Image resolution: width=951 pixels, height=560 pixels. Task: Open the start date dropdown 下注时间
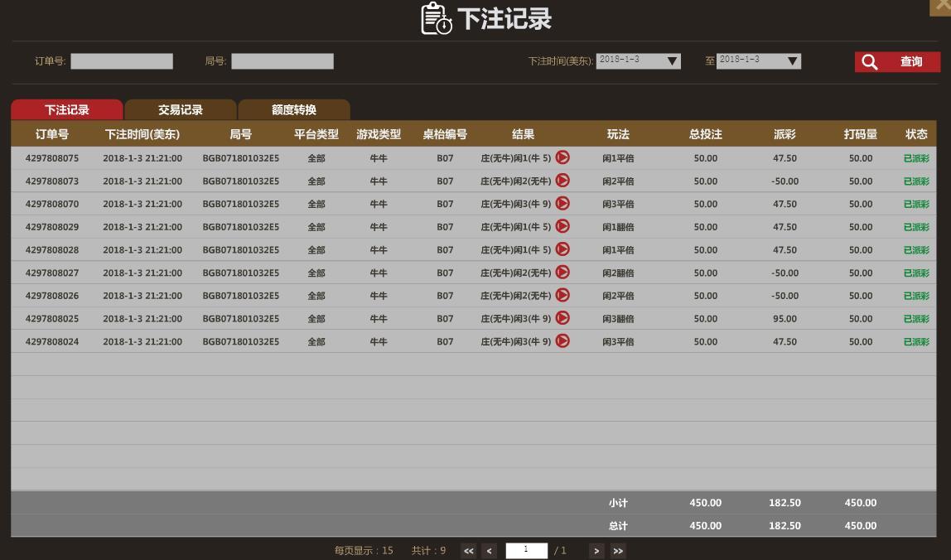pyautogui.click(x=672, y=61)
